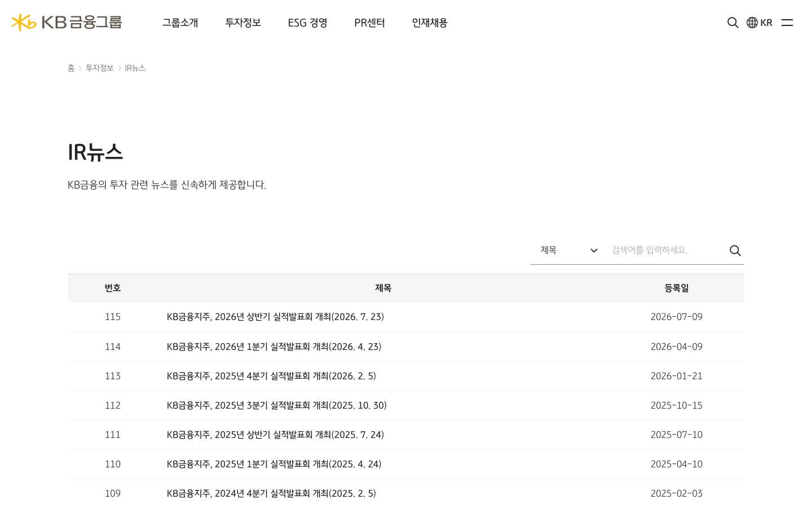Click the 등록일 column header
The width and height of the screenshot is (812, 508).
(677, 288)
